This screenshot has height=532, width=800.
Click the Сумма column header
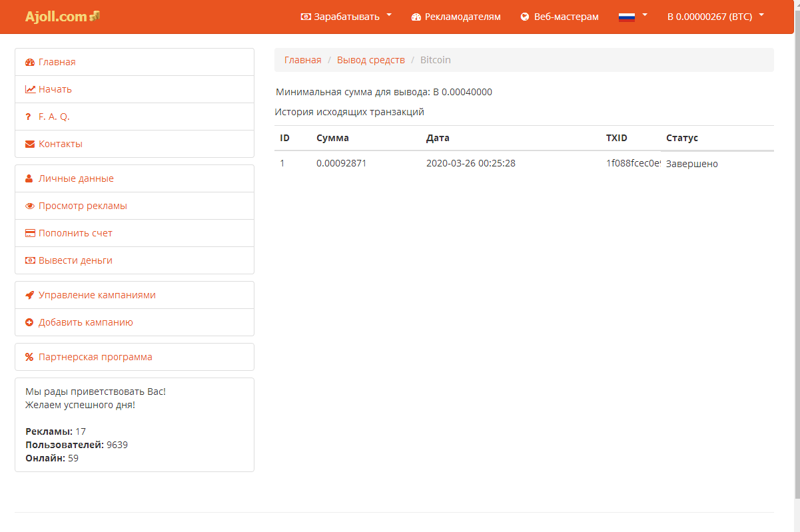coord(332,138)
